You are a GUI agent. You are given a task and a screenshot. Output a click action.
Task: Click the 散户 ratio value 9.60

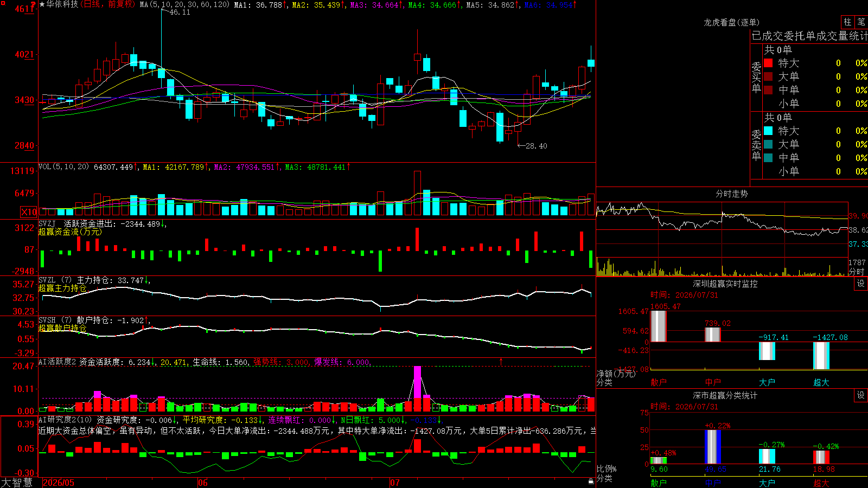(x=659, y=469)
